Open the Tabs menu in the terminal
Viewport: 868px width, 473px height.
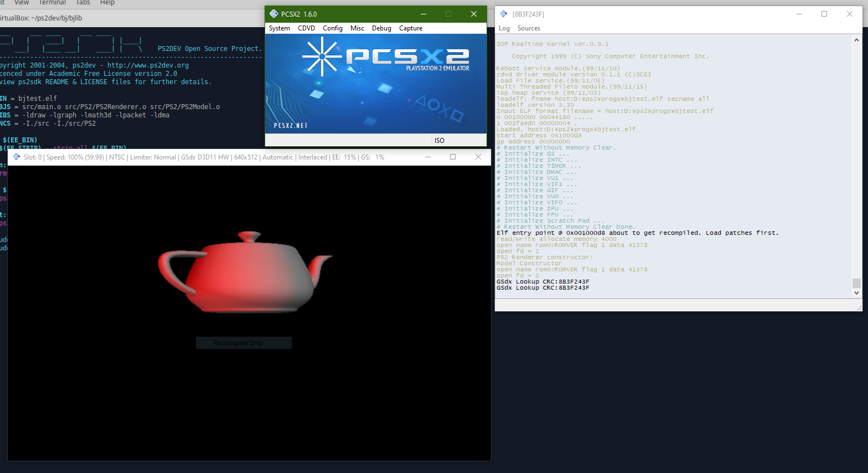pyautogui.click(x=83, y=3)
